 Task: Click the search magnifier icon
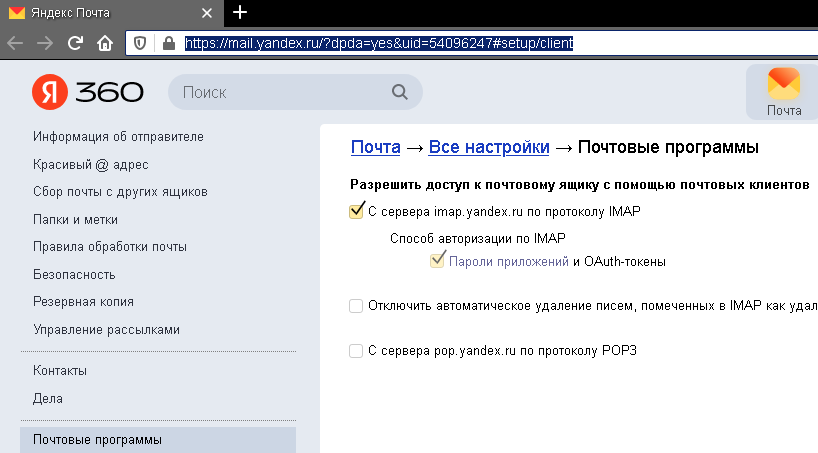click(399, 92)
